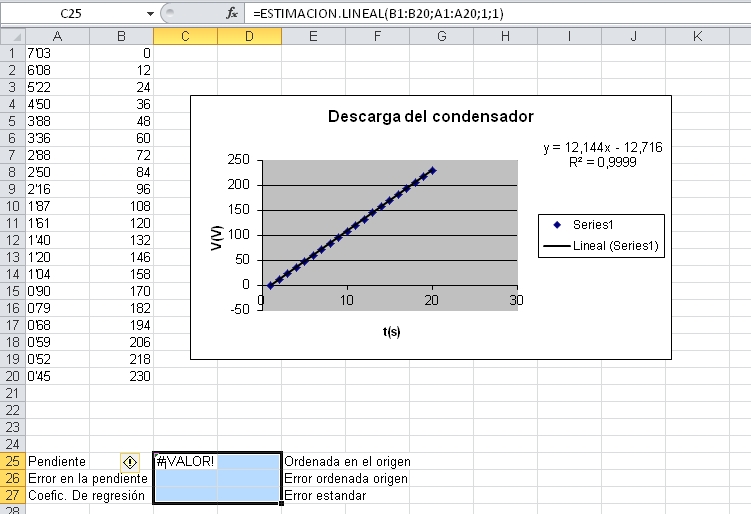751x514 pixels.
Task: Click the fill handle of the selected range
Action: coord(281,503)
